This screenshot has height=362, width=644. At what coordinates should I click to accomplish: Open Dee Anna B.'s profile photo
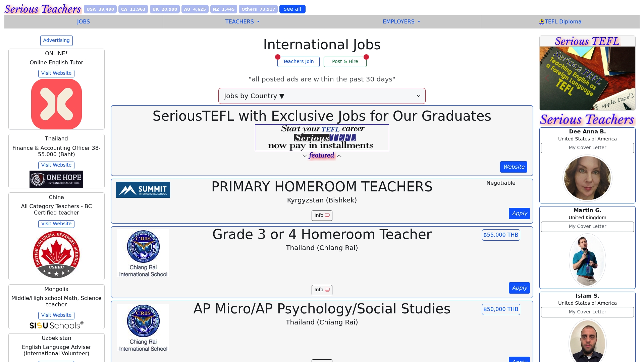click(x=587, y=178)
